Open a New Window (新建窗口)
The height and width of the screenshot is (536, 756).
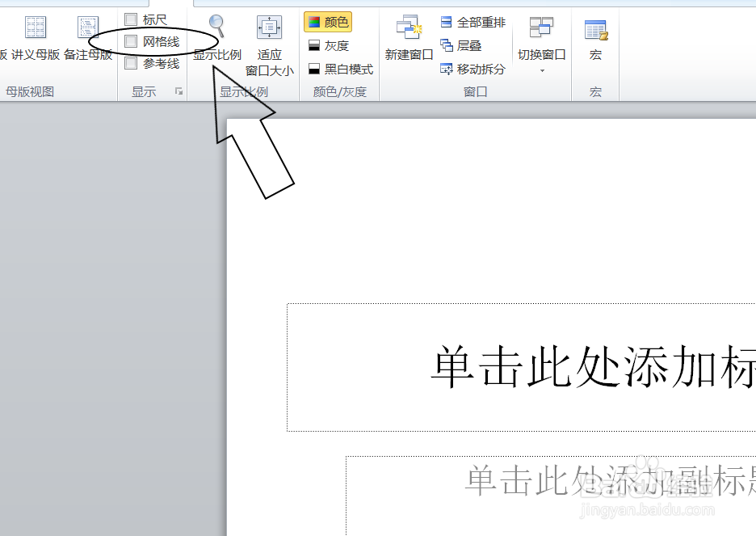[x=409, y=38]
